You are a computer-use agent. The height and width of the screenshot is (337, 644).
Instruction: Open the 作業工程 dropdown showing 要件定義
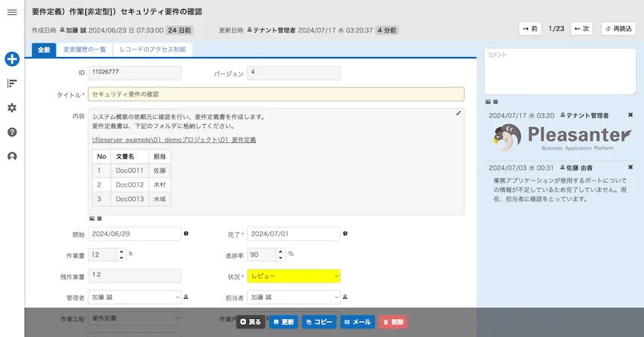point(135,318)
